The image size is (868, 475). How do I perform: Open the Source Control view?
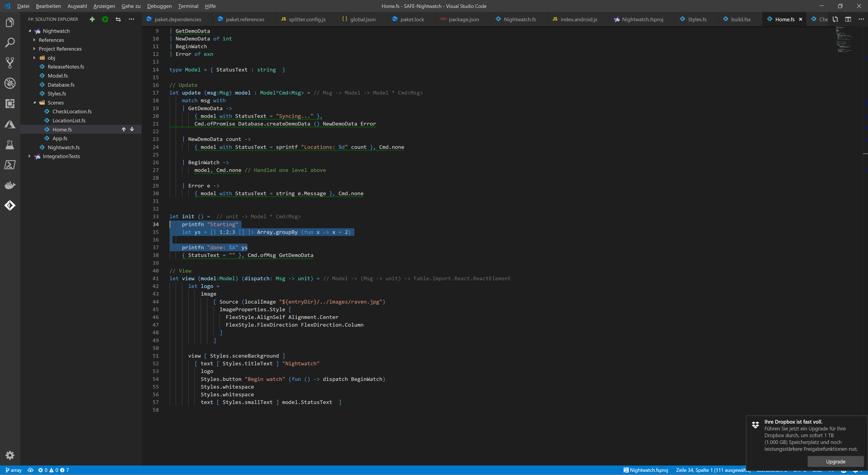tap(10, 63)
